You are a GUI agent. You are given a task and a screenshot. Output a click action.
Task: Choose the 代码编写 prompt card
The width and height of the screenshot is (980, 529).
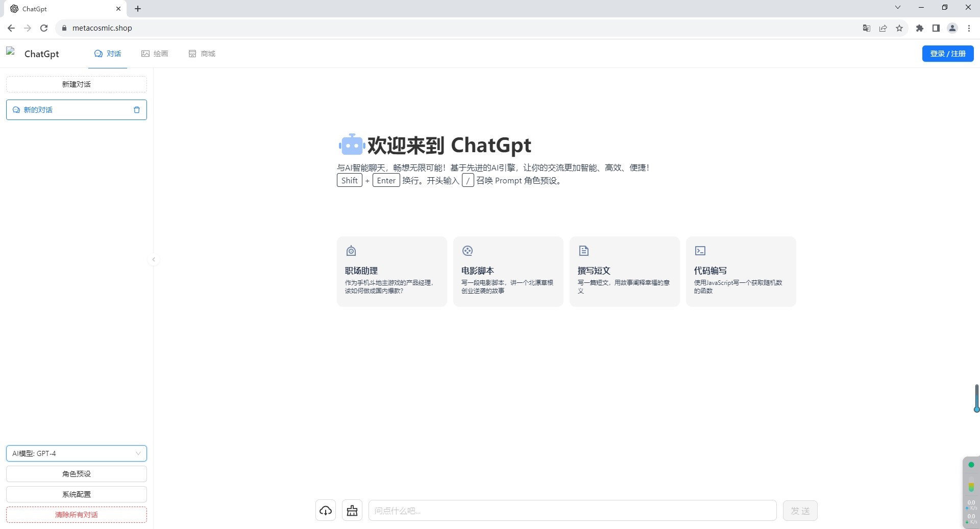(741, 272)
